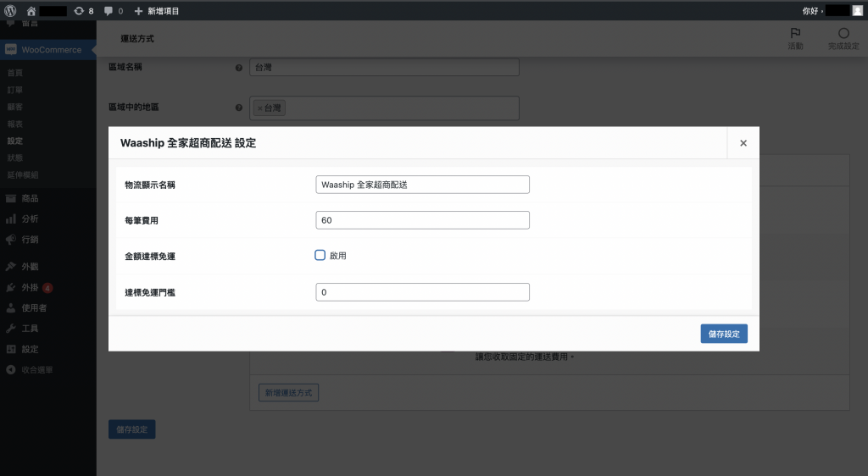Click the 每筆費用 input field
868x476 pixels.
pyautogui.click(x=422, y=220)
